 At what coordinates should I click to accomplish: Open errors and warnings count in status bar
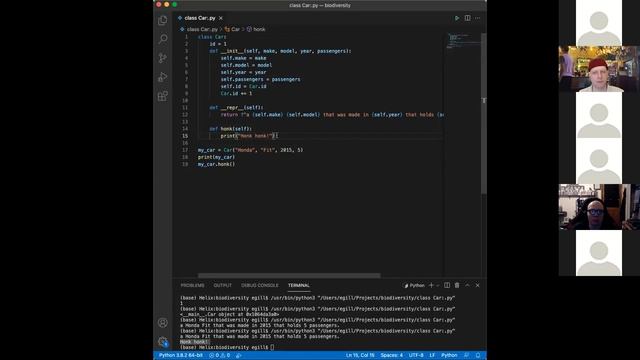point(220,355)
